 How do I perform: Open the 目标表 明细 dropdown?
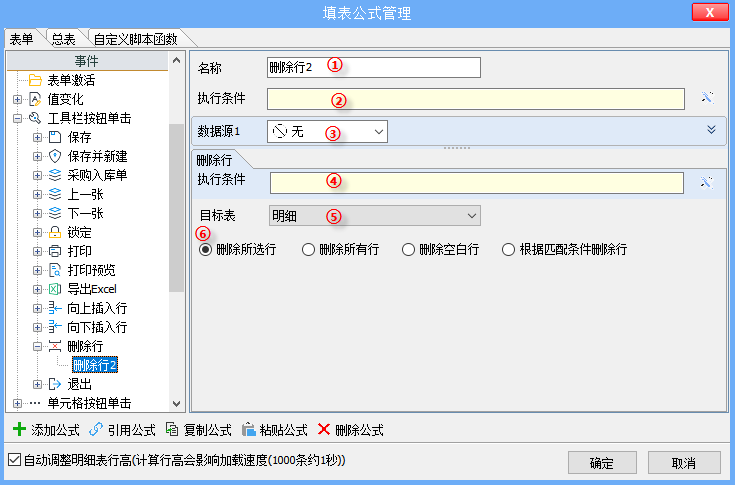coord(472,216)
